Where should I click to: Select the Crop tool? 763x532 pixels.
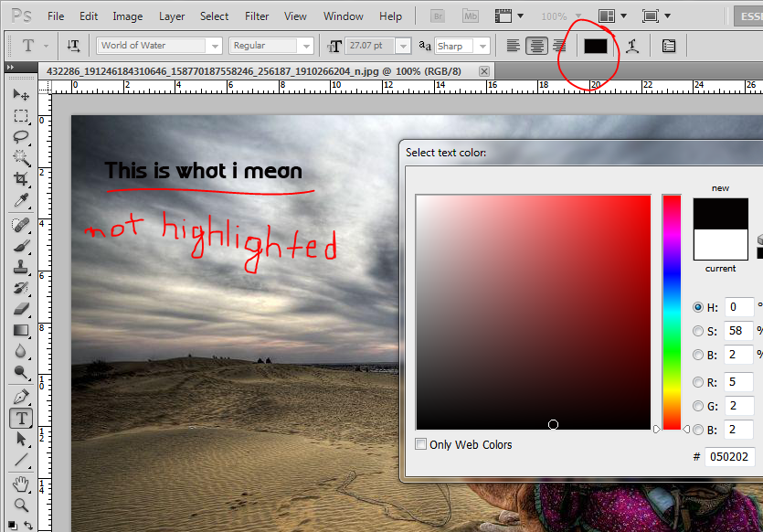pyautogui.click(x=21, y=178)
